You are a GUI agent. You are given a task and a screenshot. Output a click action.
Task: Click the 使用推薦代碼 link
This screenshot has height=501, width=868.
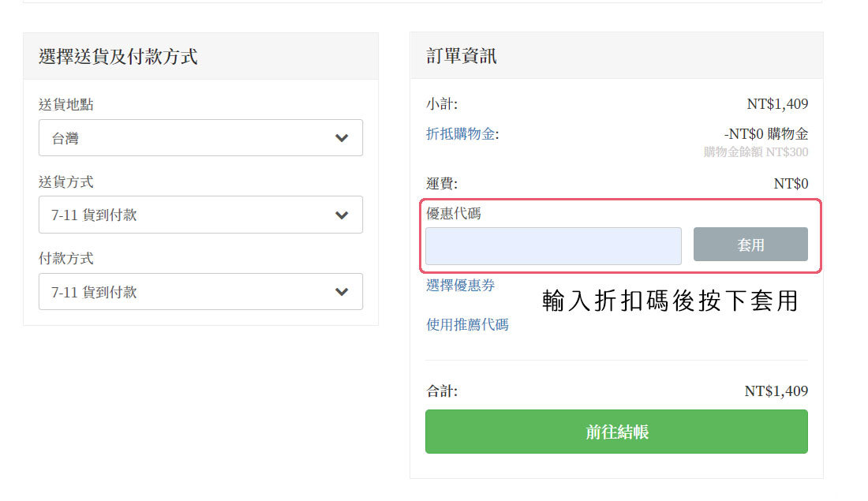(x=467, y=324)
